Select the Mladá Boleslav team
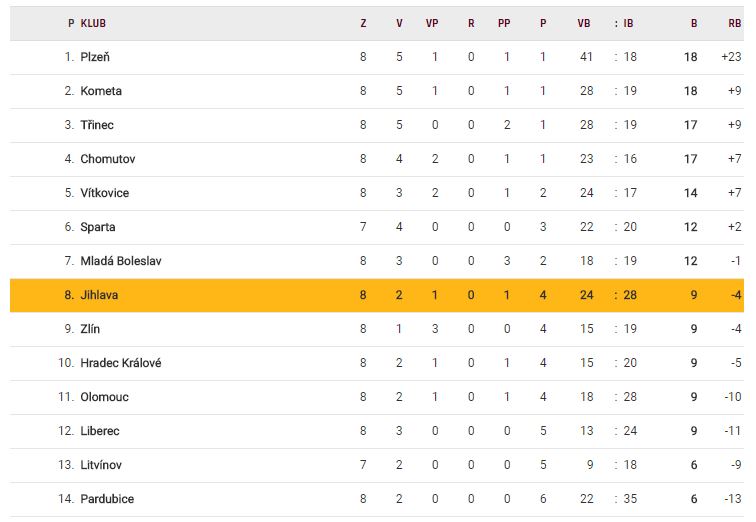Screen dimensions: 756x522 pyautogui.click(x=121, y=261)
